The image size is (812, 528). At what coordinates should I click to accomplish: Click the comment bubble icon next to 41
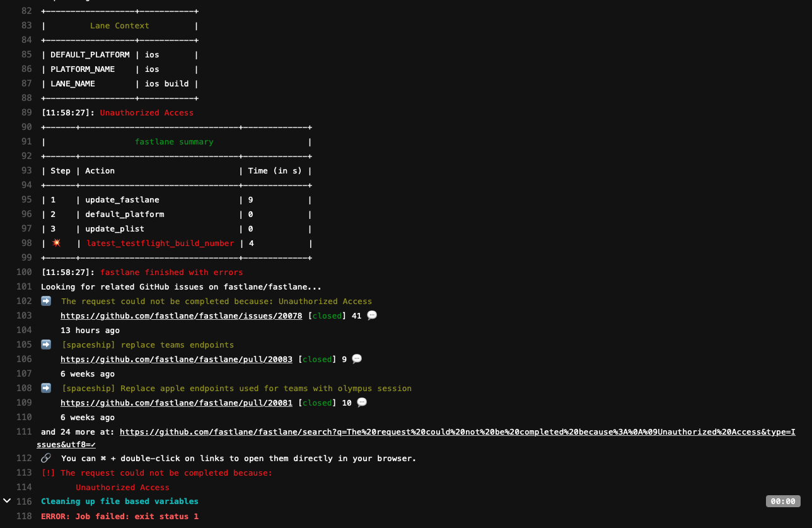(x=372, y=315)
